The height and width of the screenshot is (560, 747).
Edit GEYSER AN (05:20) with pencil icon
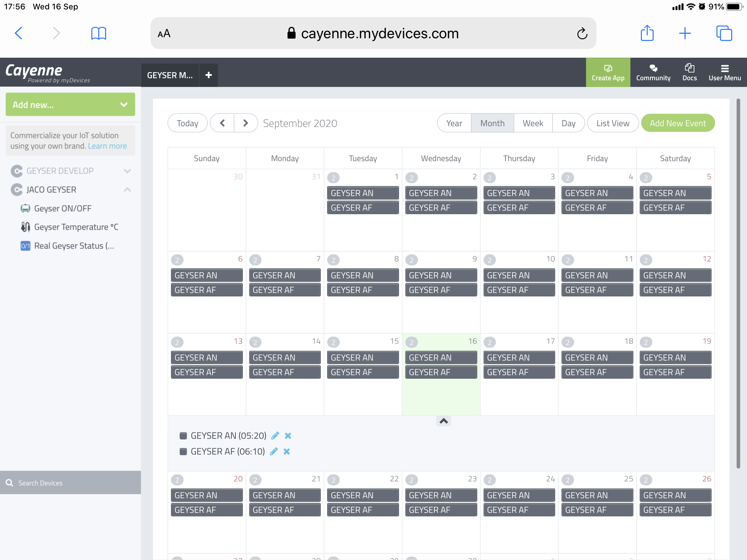coord(275,435)
